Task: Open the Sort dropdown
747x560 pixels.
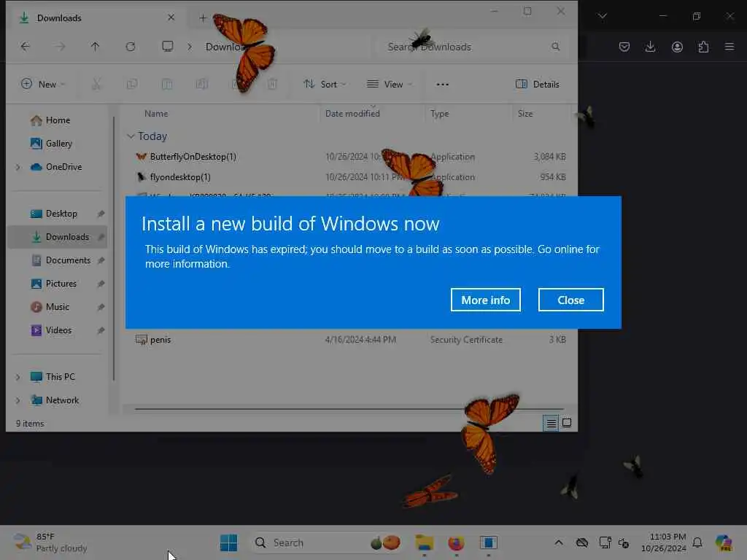Action: tap(325, 85)
